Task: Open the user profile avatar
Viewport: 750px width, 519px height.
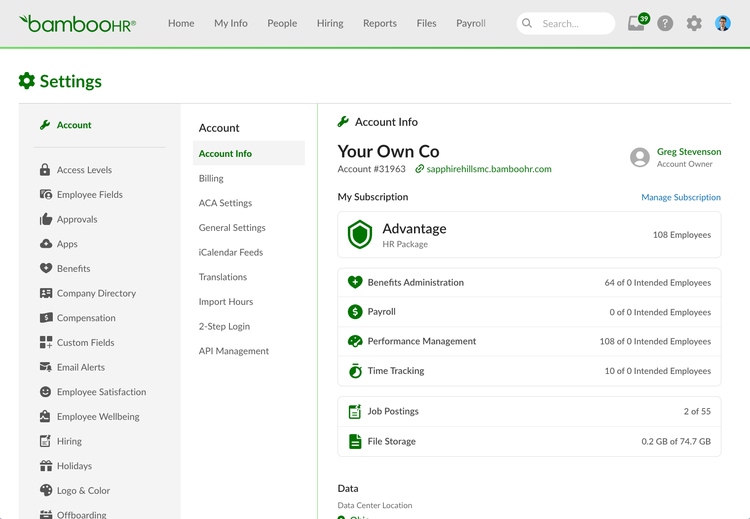Action: click(x=723, y=23)
